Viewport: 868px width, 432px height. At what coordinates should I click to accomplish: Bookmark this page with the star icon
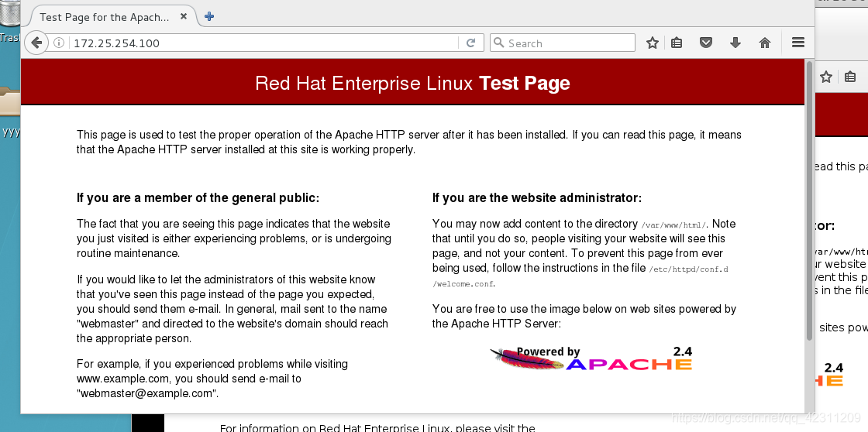653,43
